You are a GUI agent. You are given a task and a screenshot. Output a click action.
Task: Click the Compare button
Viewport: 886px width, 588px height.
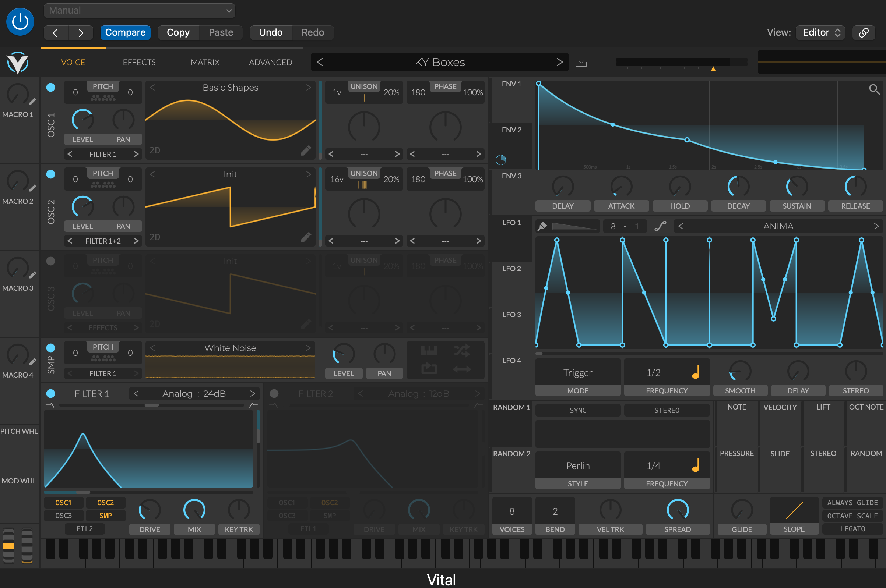point(125,33)
